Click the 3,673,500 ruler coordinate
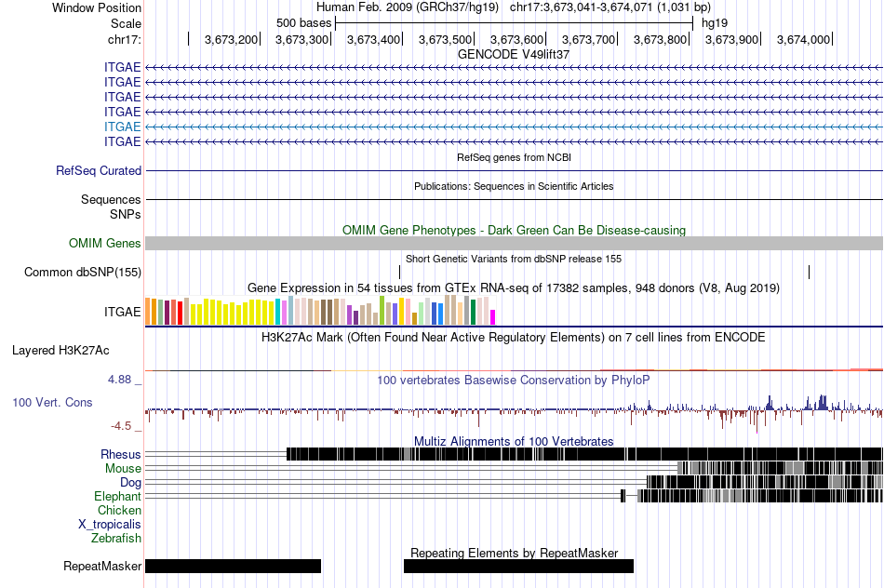 click(x=445, y=39)
